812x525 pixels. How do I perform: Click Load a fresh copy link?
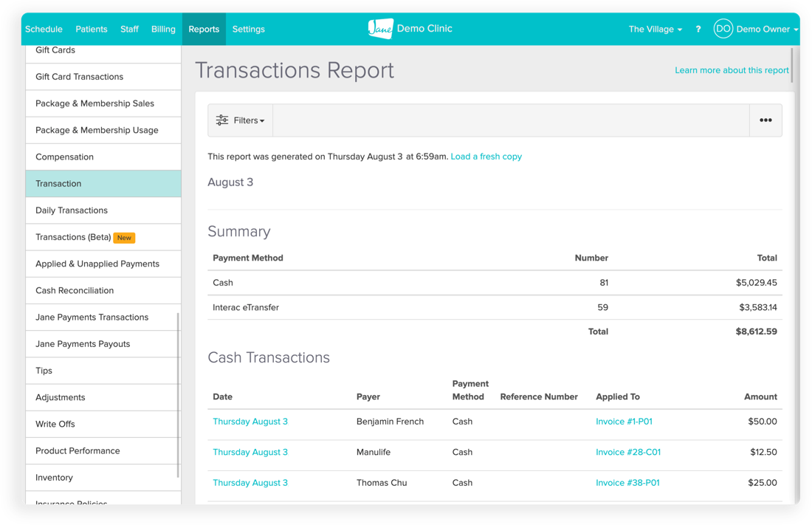[x=486, y=157]
